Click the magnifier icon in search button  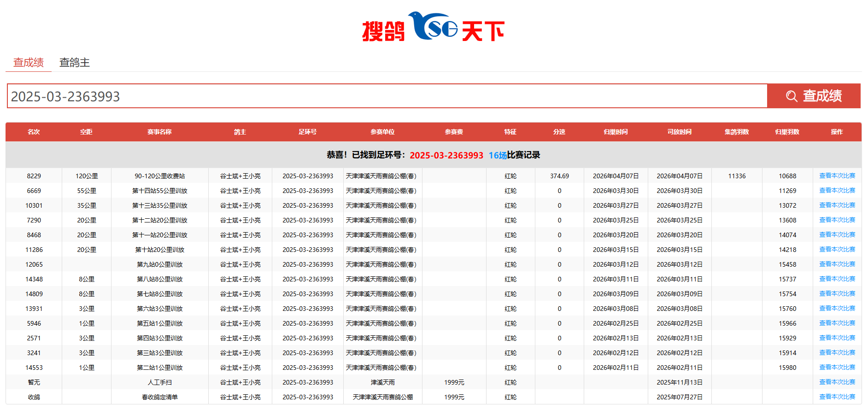(x=792, y=96)
